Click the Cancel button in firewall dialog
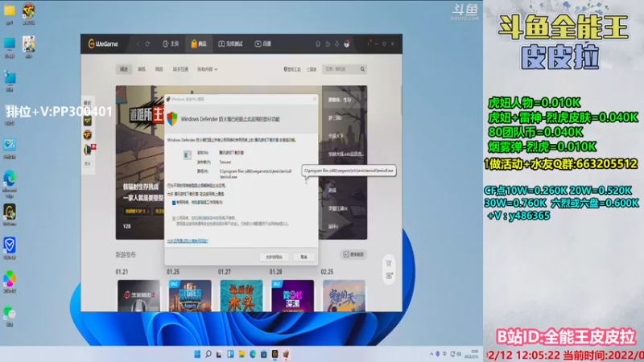This screenshot has height=362, width=644. pyautogui.click(x=304, y=257)
